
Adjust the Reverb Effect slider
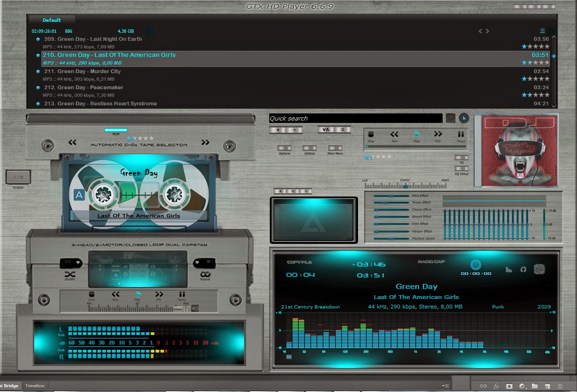pos(392,217)
